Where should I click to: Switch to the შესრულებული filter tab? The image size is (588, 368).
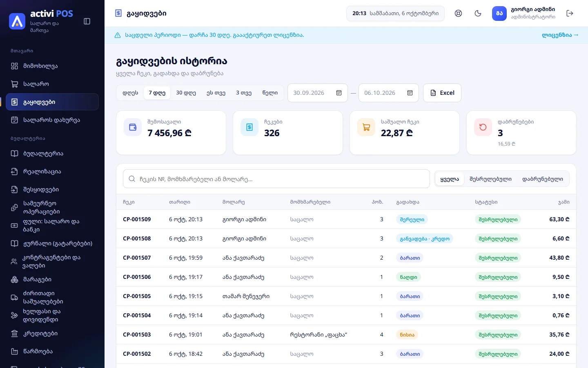tap(490, 179)
